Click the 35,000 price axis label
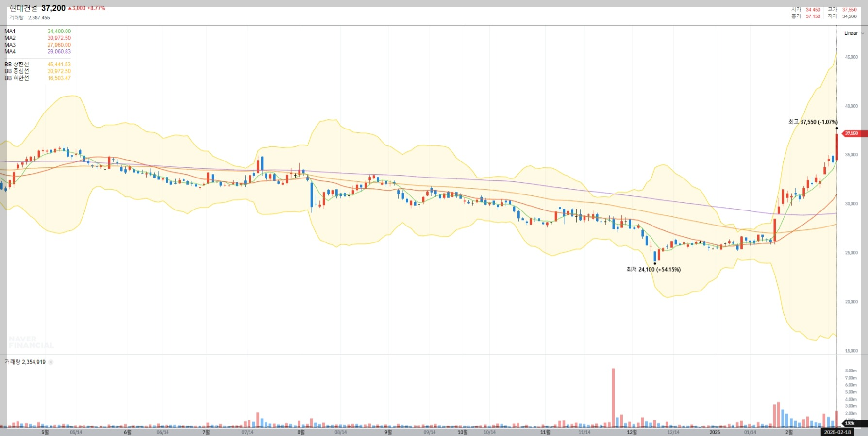This screenshot has width=868, height=436. 851,155
